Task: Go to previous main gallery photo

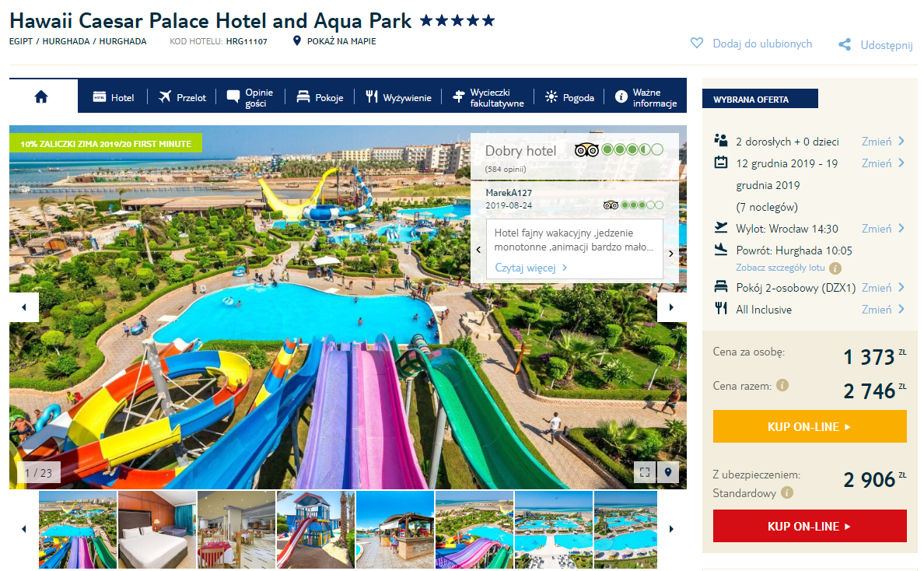Action: pos(24,307)
